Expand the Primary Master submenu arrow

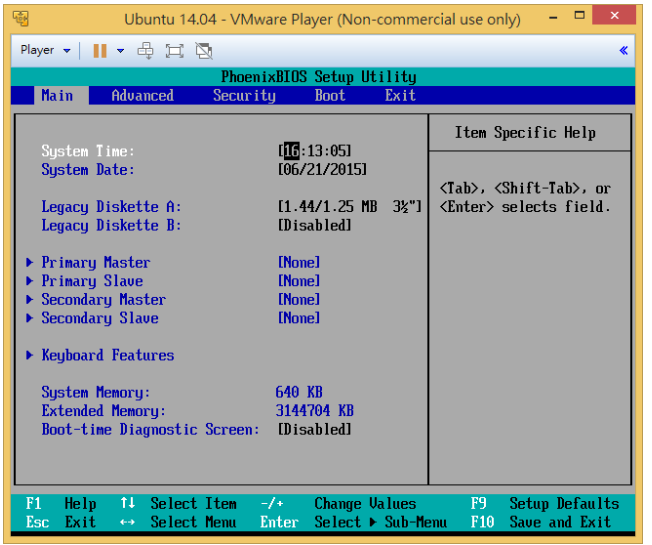pyautogui.click(x=29, y=262)
